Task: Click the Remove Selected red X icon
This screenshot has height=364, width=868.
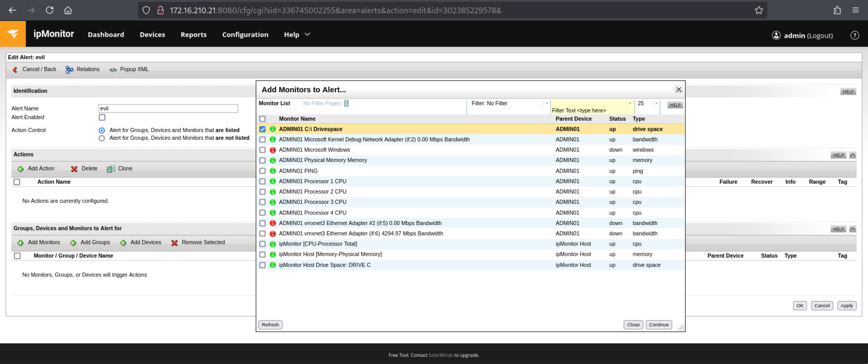Action: pos(174,243)
